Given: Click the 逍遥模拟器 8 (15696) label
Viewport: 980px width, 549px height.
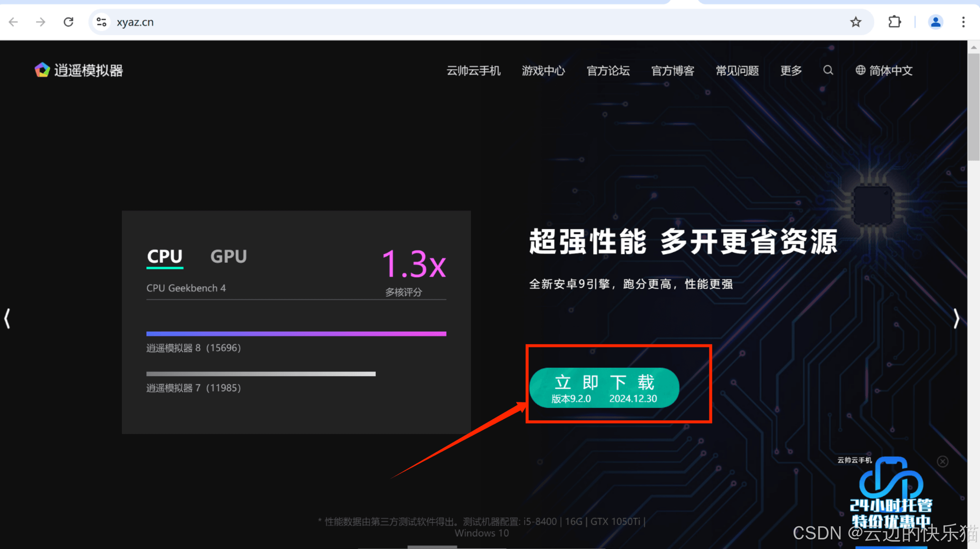Looking at the screenshot, I should (194, 348).
